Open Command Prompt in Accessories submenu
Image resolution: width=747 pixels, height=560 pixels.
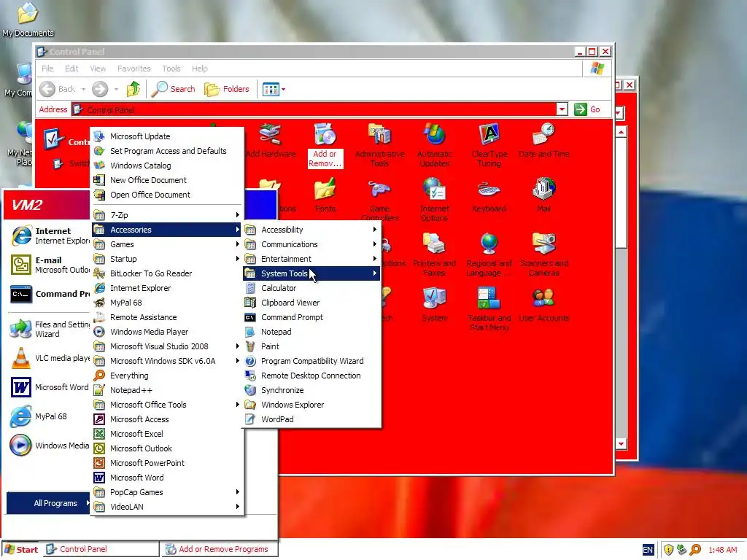pos(312,317)
